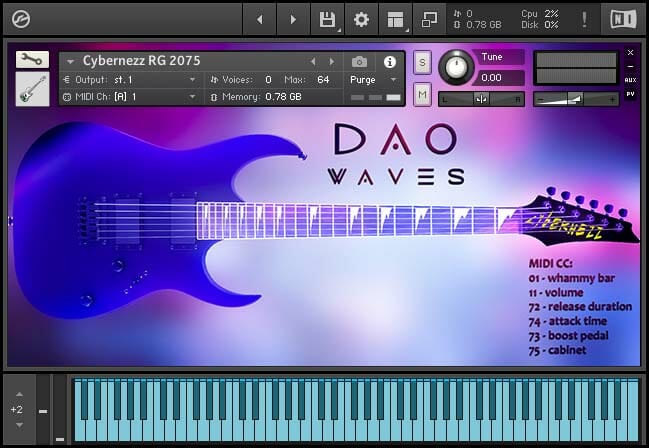Click the Native Instruments NI logo
The width and height of the screenshot is (649, 448).
(x=618, y=19)
